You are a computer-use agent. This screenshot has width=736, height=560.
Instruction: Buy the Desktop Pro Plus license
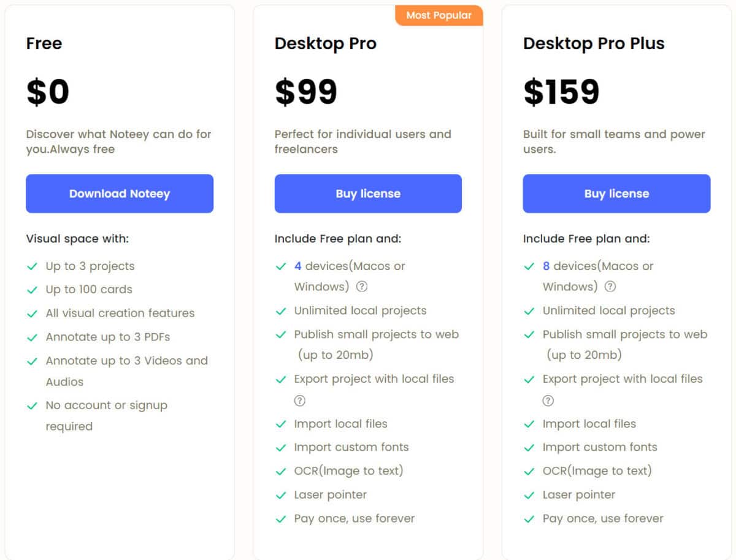click(x=616, y=194)
